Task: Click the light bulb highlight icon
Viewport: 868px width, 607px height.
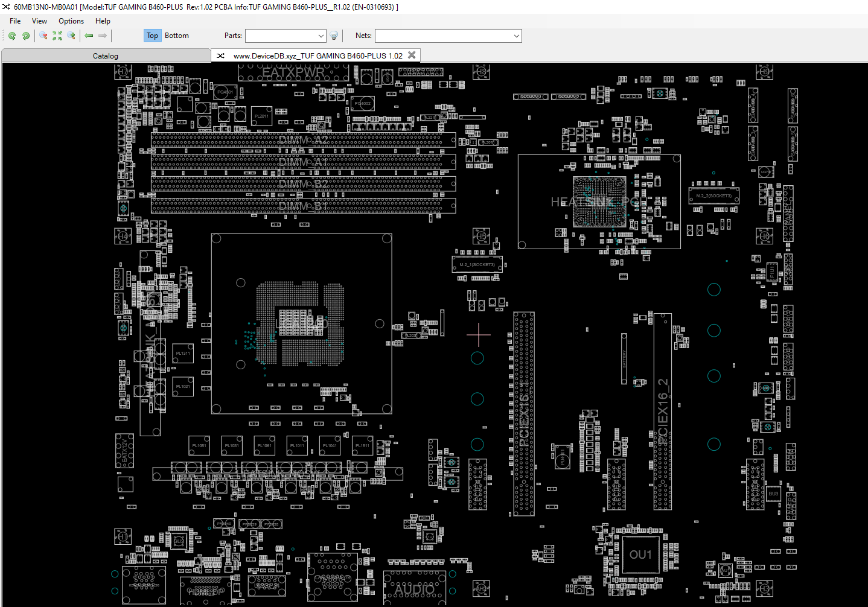Action: [x=334, y=36]
